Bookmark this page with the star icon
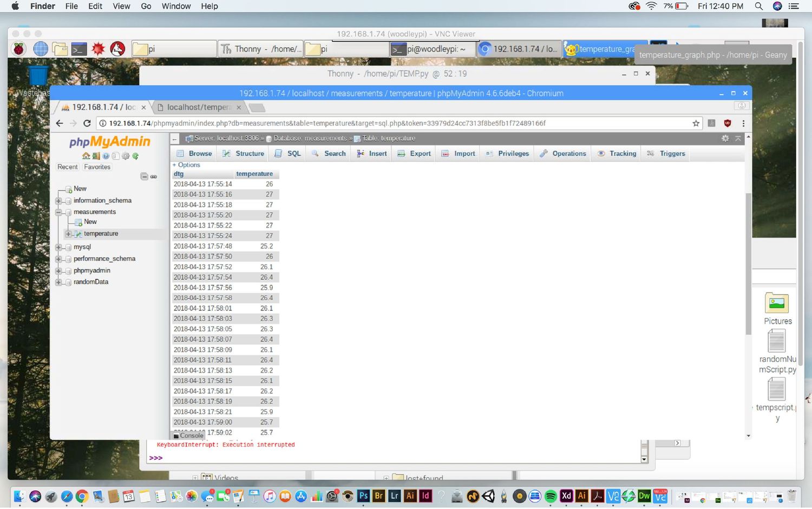Screen dimensions: 812x509 pyautogui.click(x=696, y=123)
